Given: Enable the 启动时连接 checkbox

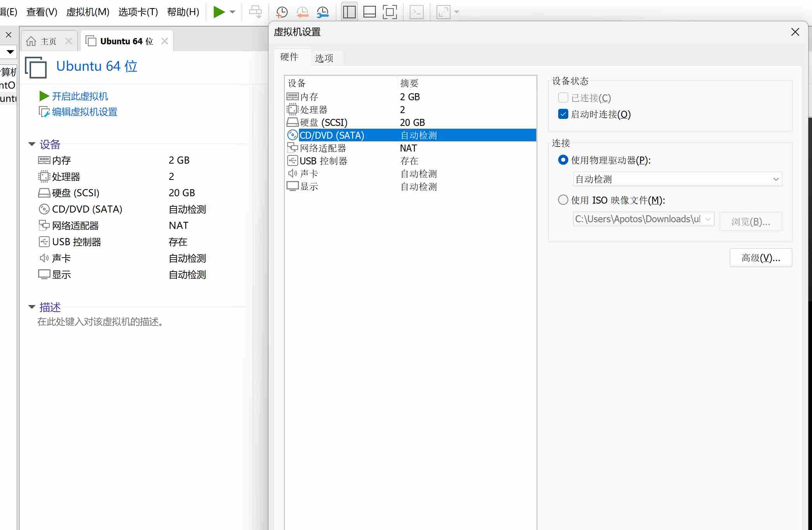Looking at the screenshot, I should pyautogui.click(x=563, y=114).
